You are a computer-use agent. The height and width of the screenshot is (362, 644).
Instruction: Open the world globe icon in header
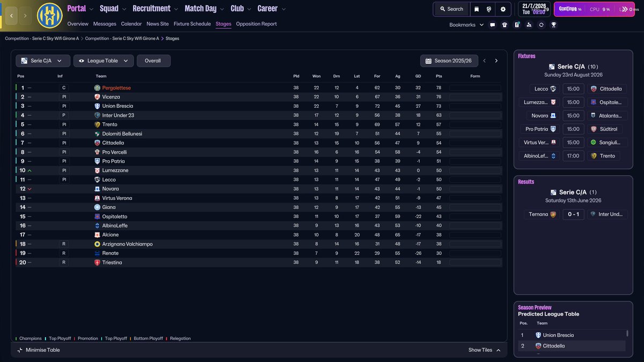(489, 9)
